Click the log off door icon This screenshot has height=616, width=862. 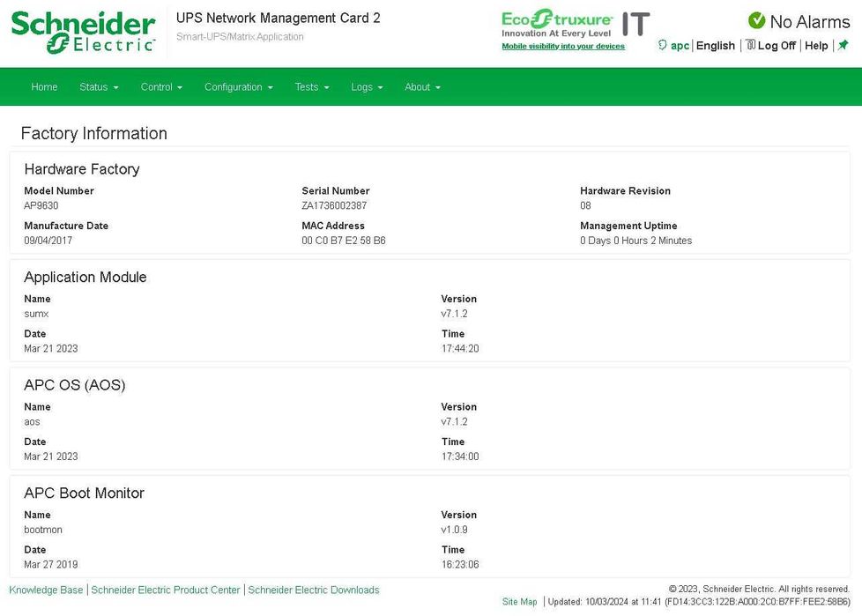pyautogui.click(x=750, y=45)
